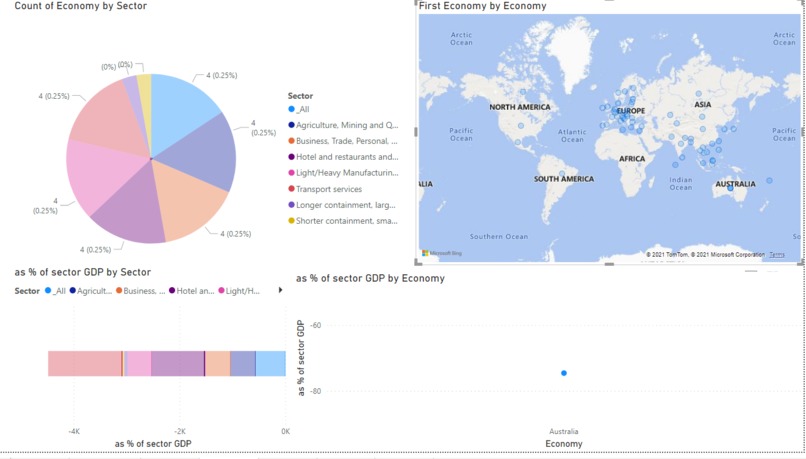The width and height of the screenshot is (806, 459).
Task: Click Agricult... in the bar chart legend
Action: (90, 291)
